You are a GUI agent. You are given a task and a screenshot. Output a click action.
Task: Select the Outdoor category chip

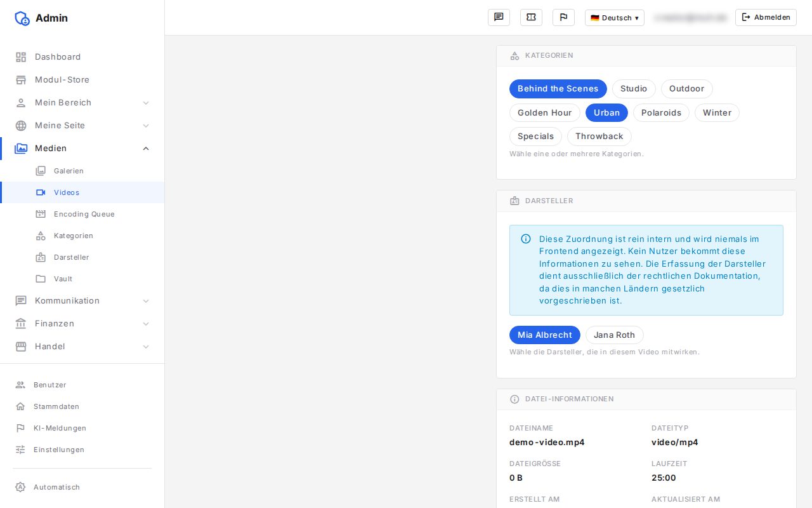click(x=687, y=89)
